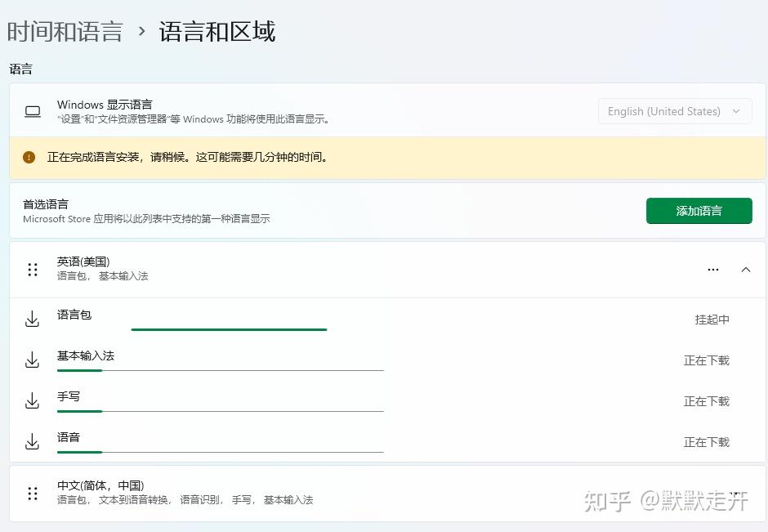This screenshot has width=768, height=532.
Task: Click the download icon beside 基本输入法
Action: (33, 360)
